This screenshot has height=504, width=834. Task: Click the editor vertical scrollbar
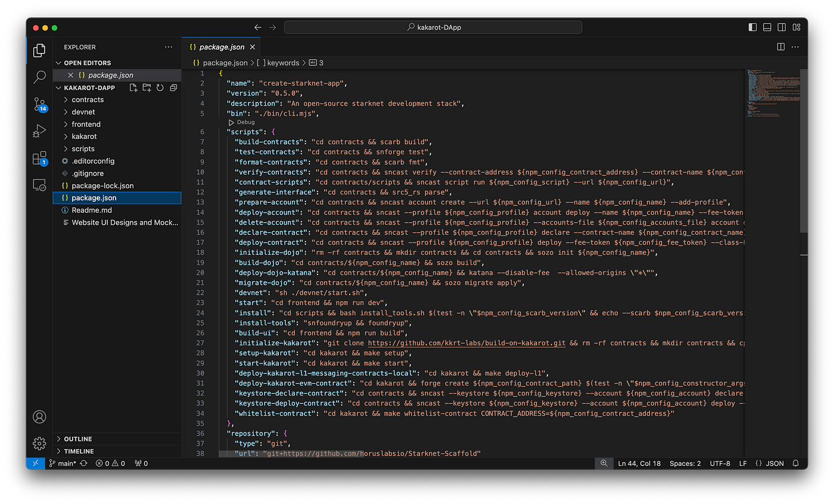point(804,150)
